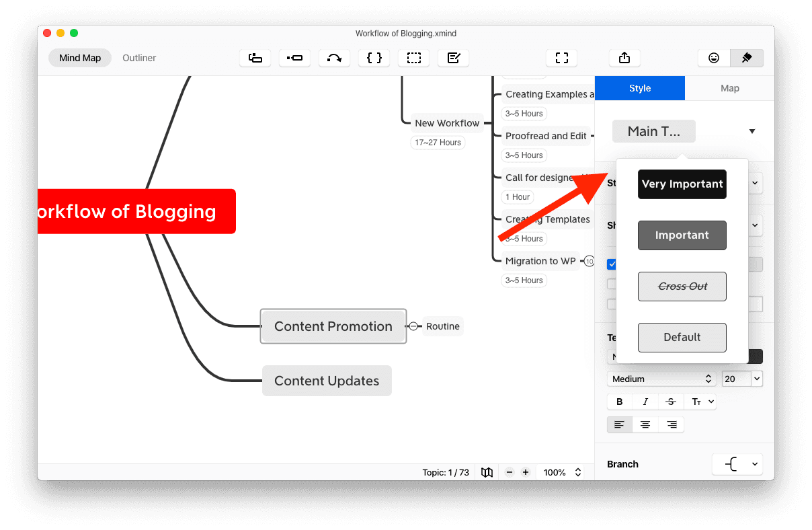The width and height of the screenshot is (812, 530).
Task: Insert a relationship curved arrow
Action: [x=334, y=58]
